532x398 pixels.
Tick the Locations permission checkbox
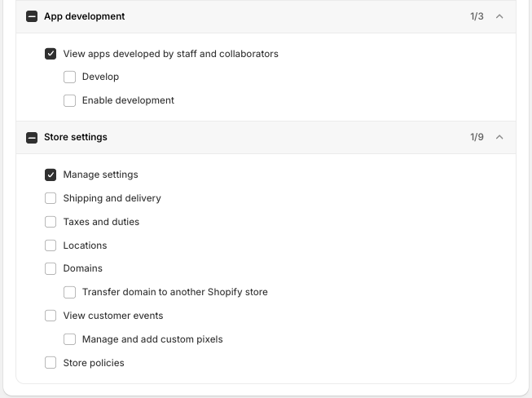[x=51, y=245]
